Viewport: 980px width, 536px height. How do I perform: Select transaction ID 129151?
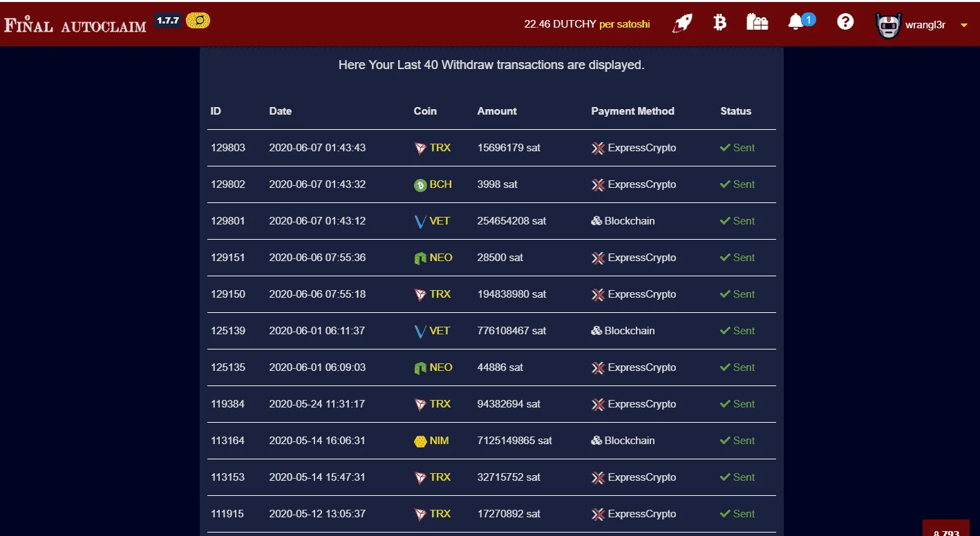228,258
